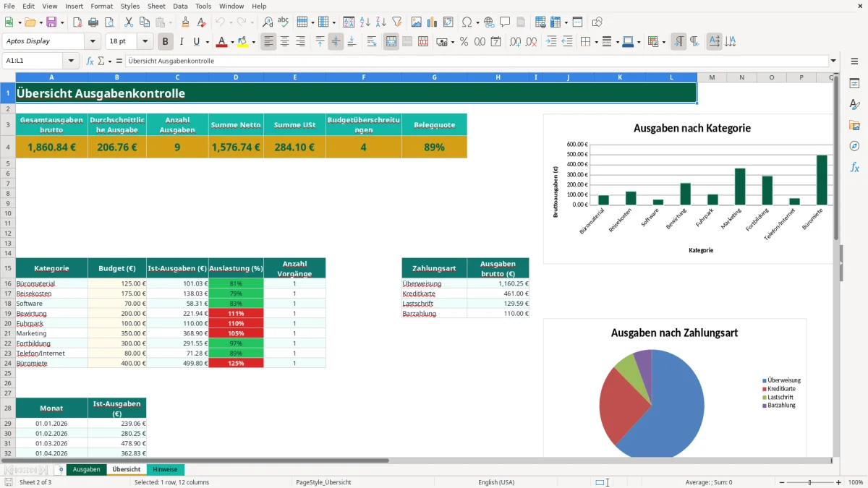The image size is (868, 488).
Task: Open sidebar Properties panel icon
Action: (x=854, y=84)
